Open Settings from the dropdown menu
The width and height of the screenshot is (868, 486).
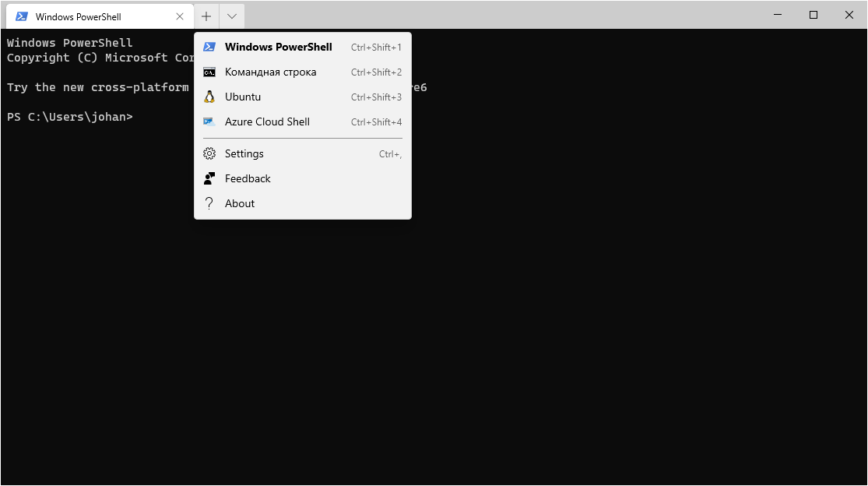pyautogui.click(x=303, y=153)
